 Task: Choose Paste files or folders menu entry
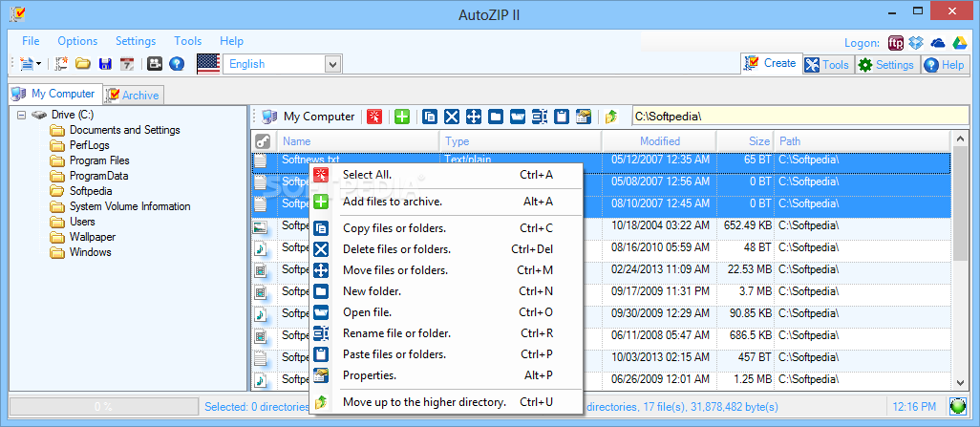click(446, 354)
